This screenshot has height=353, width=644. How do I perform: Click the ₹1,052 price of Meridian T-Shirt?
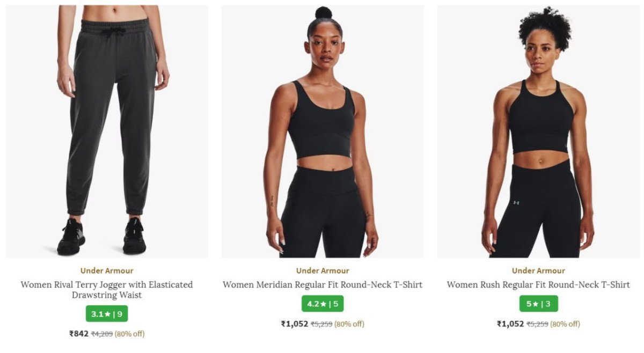click(295, 324)
